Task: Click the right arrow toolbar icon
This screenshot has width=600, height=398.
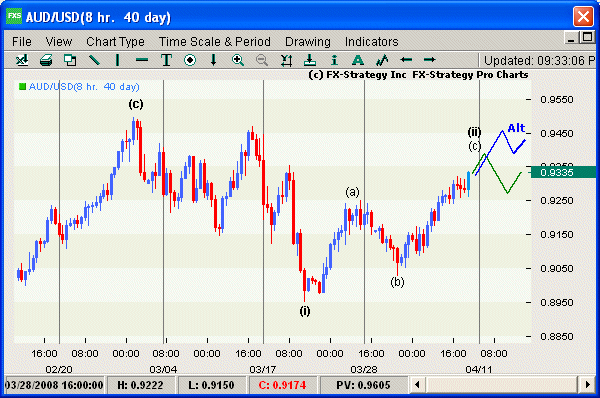Action: [x=430, y=60]
